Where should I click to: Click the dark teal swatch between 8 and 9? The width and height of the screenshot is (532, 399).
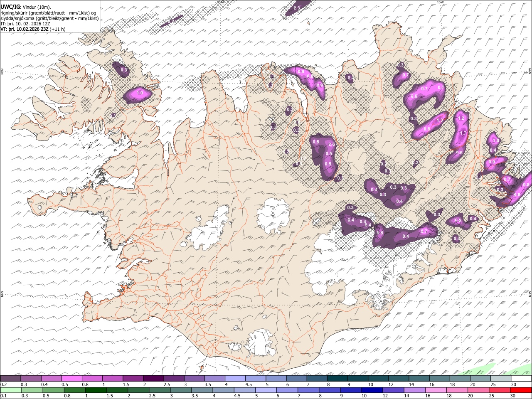click(x=337, y=379)
